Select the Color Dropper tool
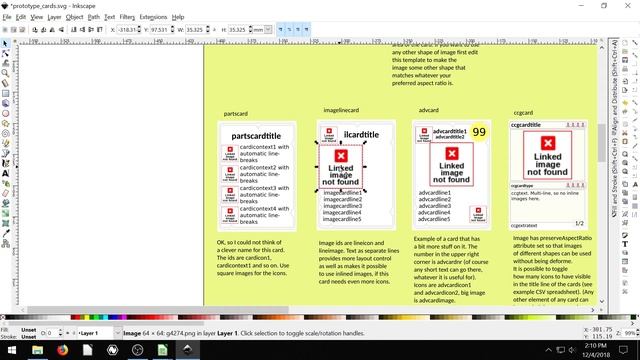 [x=5, y=233]
